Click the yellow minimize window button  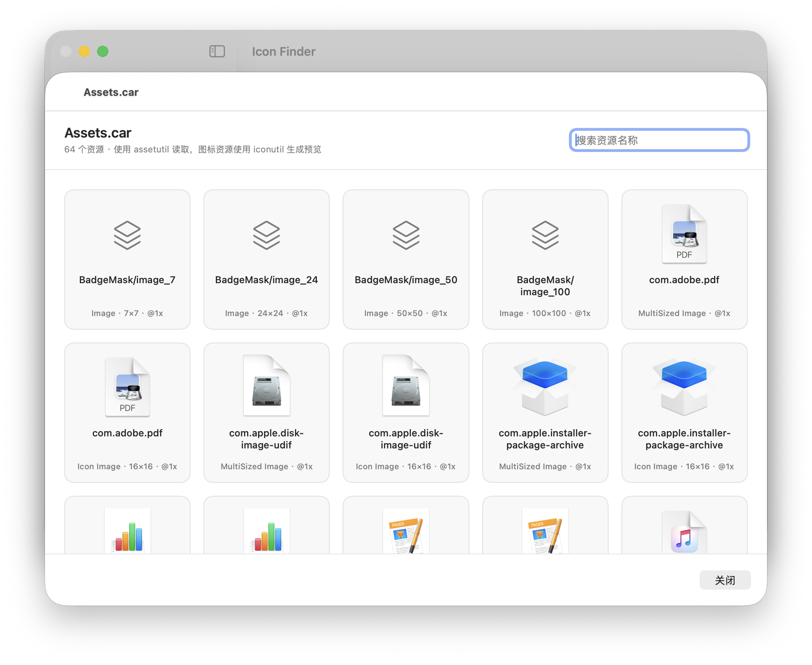point(84,51)
